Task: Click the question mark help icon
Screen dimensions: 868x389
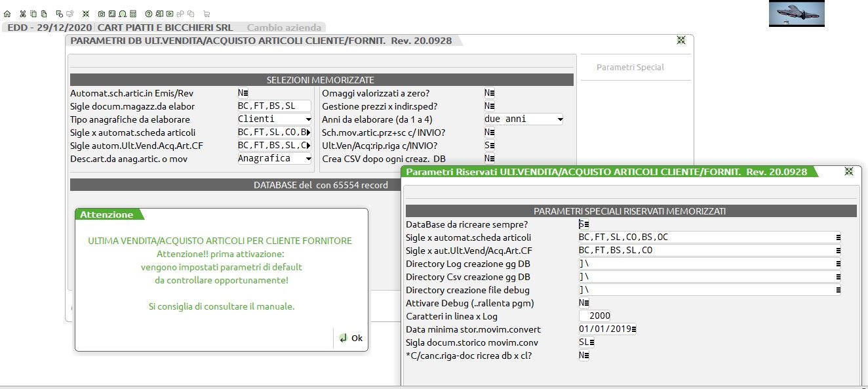Action: [149, 14]
